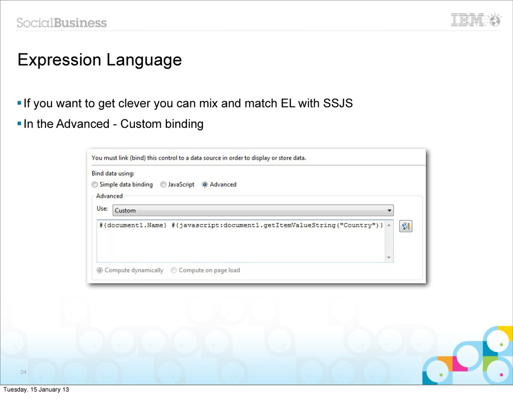Click the scroll up arrow in expression box

pyautogui.click(x=389, y=225)
